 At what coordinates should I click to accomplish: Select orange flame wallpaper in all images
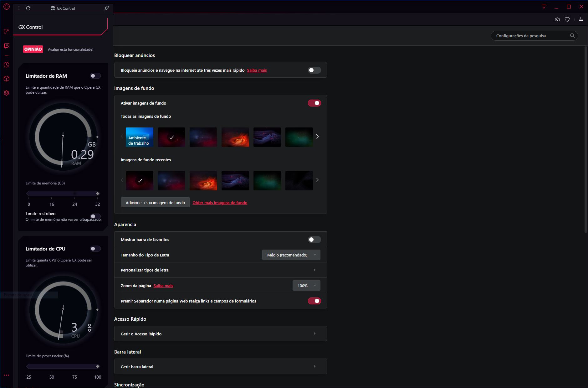pos(235,137)
